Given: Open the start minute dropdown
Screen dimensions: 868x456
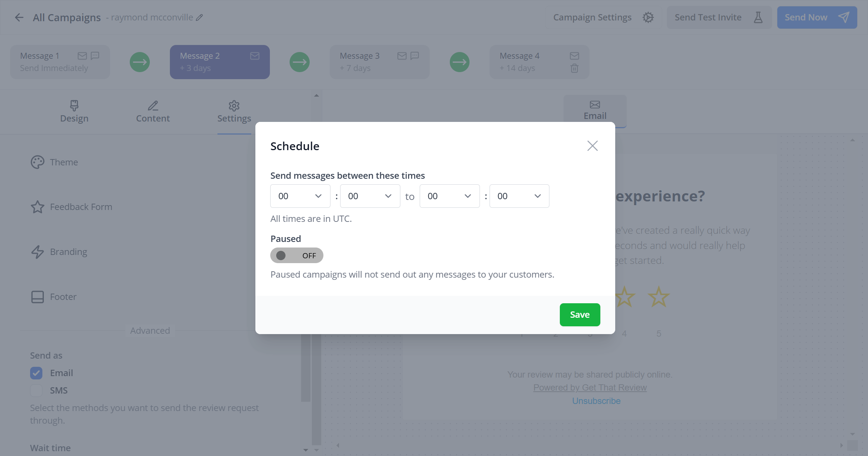Looking at the screenshot, I should 370,196.
